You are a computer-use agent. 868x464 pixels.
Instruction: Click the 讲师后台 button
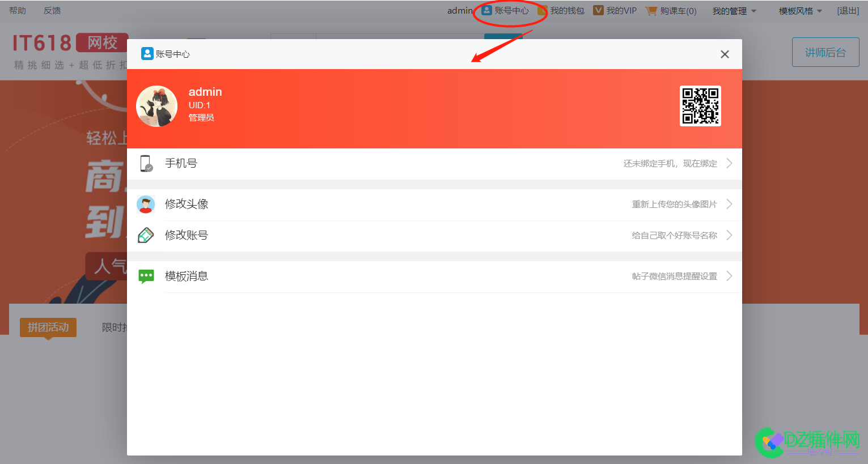tap(825, 53)
